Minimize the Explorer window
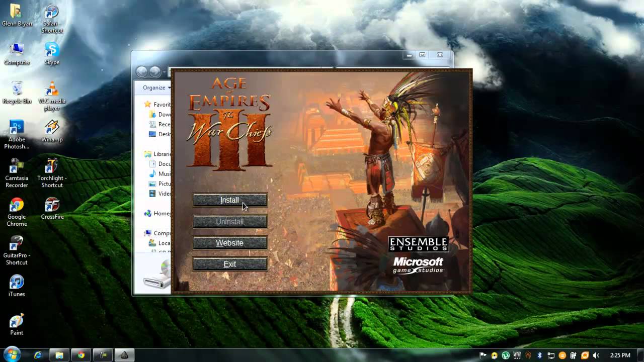This screenshot has width=644, height=362. coord(410,55)
